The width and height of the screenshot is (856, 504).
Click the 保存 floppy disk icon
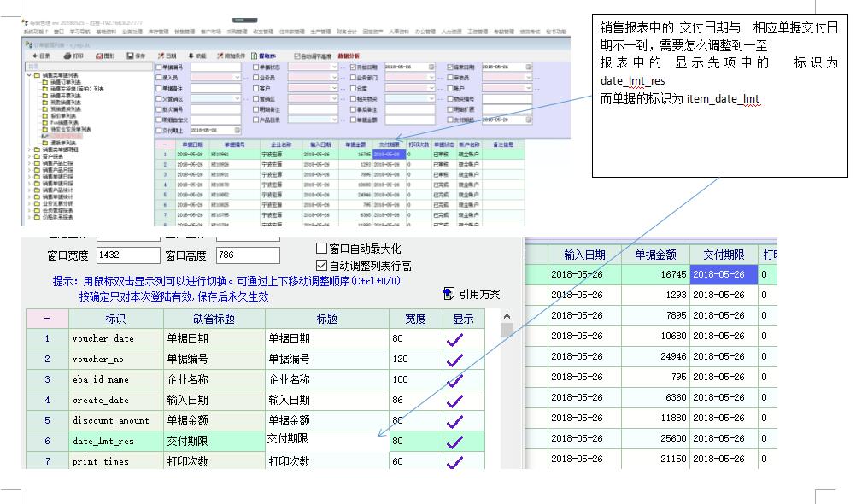(x=130, y=56)
